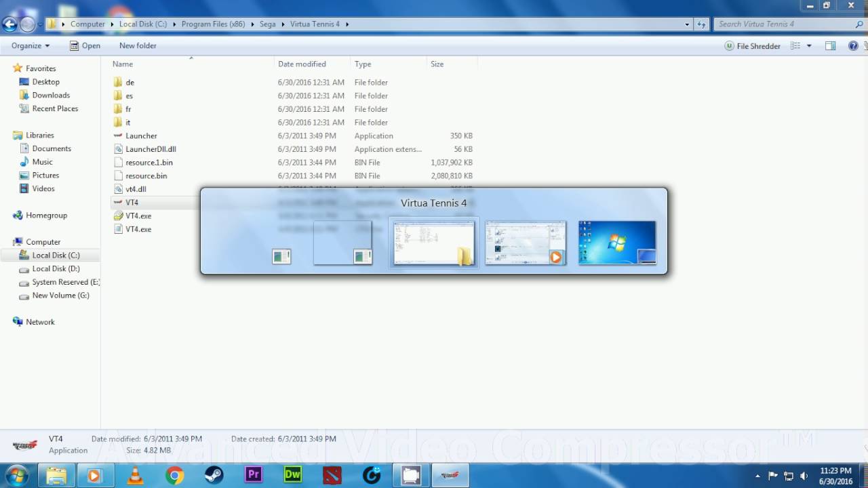Open VLC media player from the taskbar
Image resolution: width=868 pixels, height=488 pixels.
(134, 476)
